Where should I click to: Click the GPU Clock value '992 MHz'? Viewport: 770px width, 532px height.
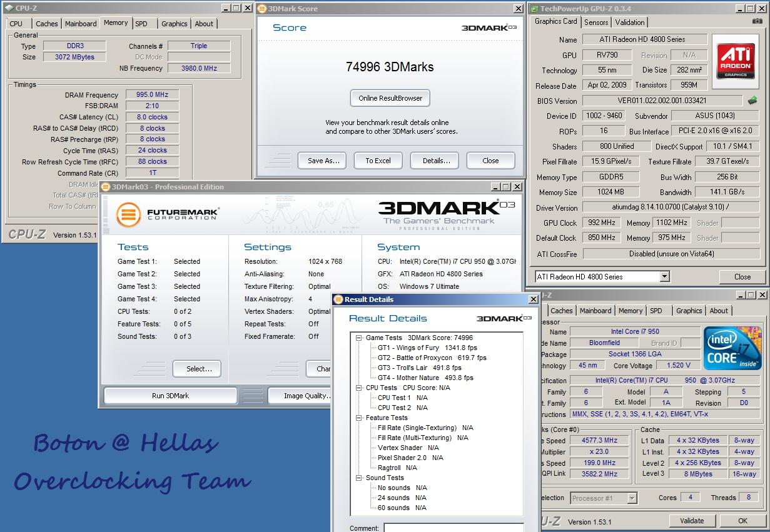[602, 223]
